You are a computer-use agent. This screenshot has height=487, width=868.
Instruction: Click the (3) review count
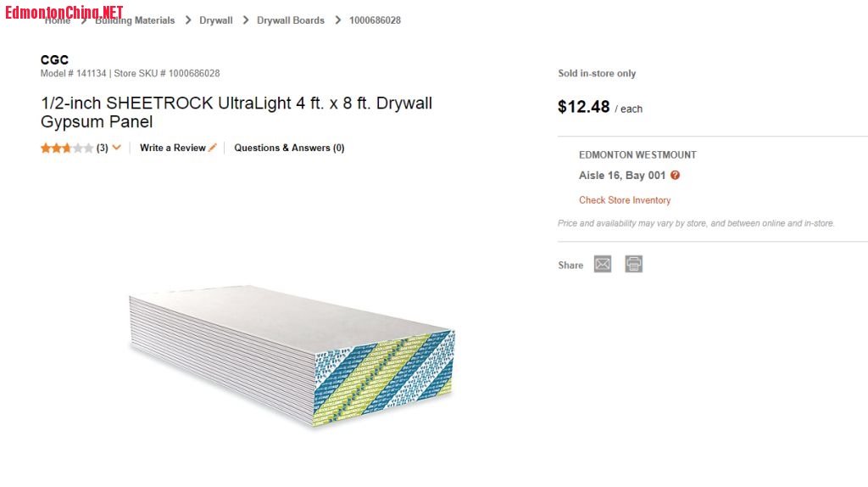click(x=102, y=148)
